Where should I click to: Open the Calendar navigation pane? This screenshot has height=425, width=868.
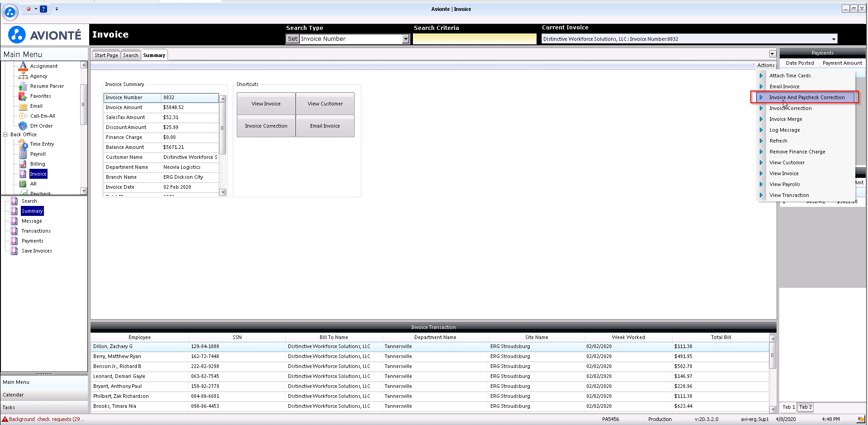[x=44, y=395]
